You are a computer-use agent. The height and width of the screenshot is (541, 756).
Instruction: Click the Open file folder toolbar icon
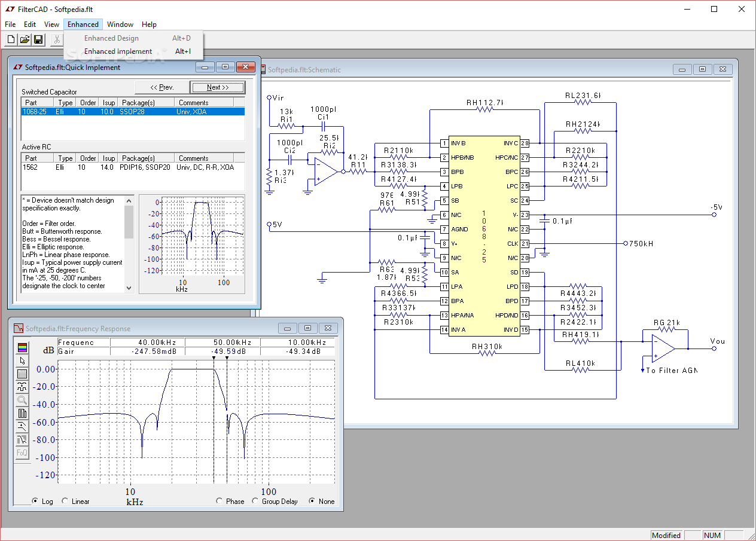pos(25,39)
